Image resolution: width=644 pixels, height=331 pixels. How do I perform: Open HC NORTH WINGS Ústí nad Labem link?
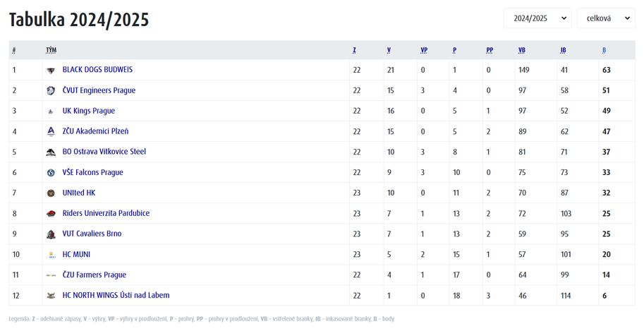click(x=116, y=295)
